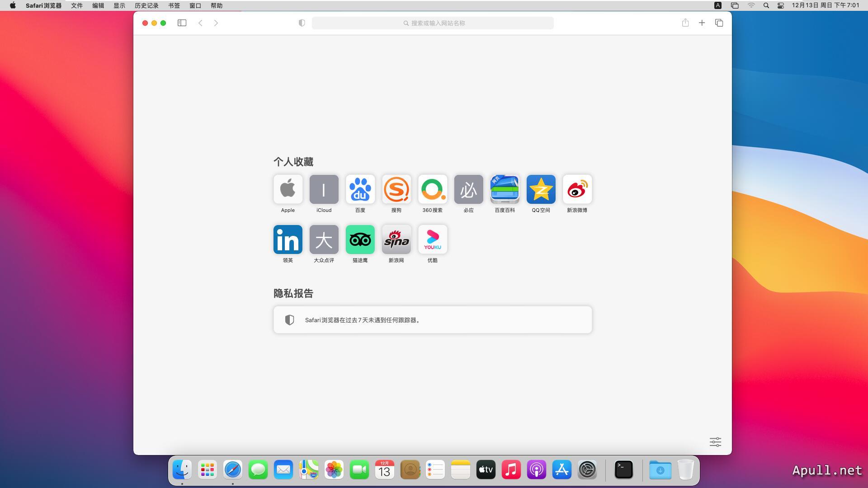Open Terminal from the Dock
868x488 pixels.
point(624,470)
